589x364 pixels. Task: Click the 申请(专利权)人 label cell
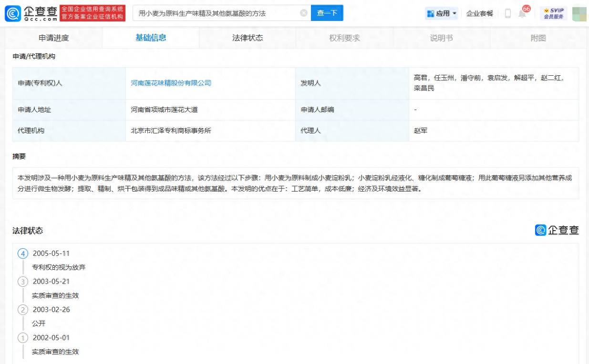[x=69, y=83]
